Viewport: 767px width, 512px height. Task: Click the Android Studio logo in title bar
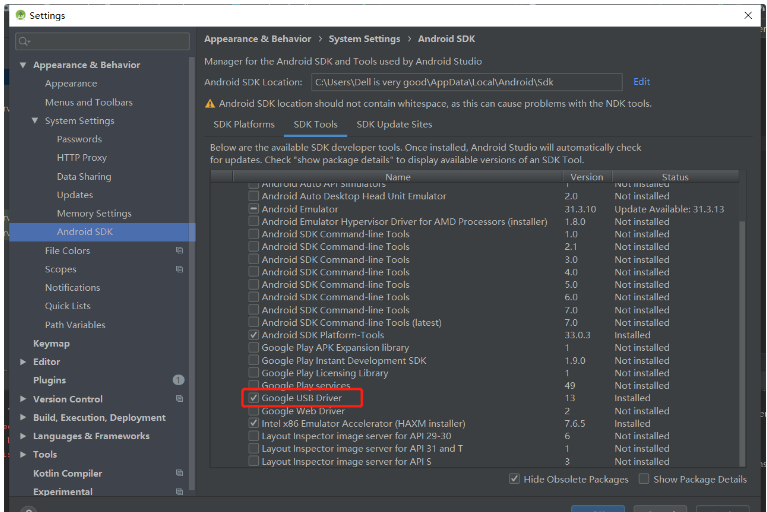click(21, 15)
